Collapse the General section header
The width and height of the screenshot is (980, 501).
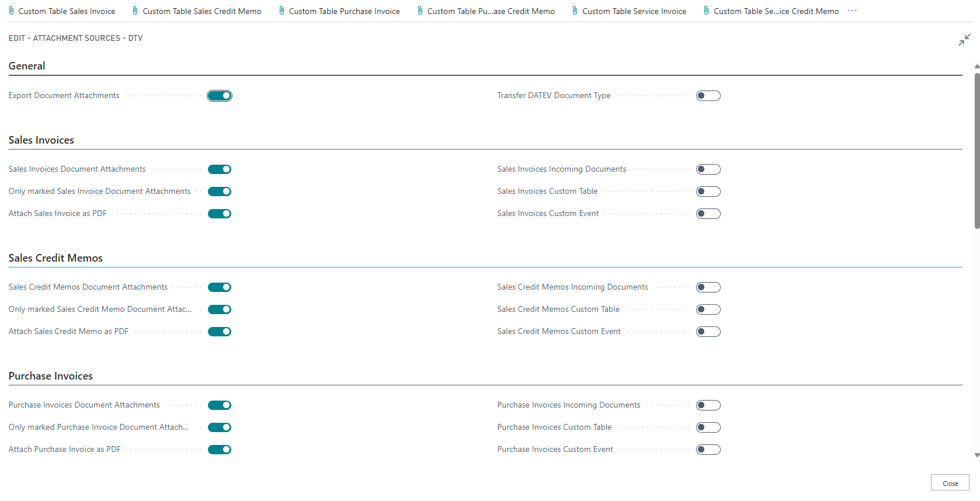click(27, 66)
